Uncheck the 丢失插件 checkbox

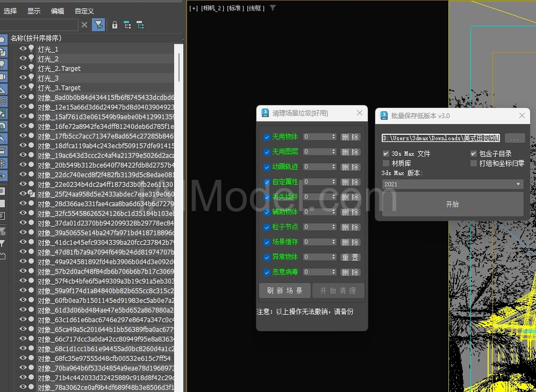pyautogui.click(x=267, y=198)
